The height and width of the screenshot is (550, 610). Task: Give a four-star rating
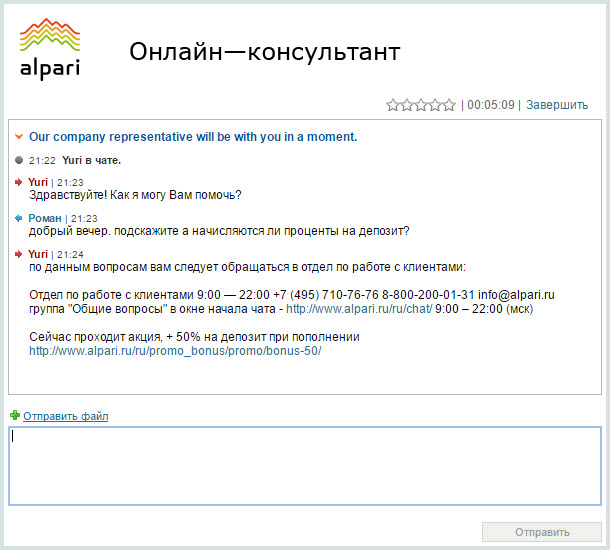click(435, 105)
